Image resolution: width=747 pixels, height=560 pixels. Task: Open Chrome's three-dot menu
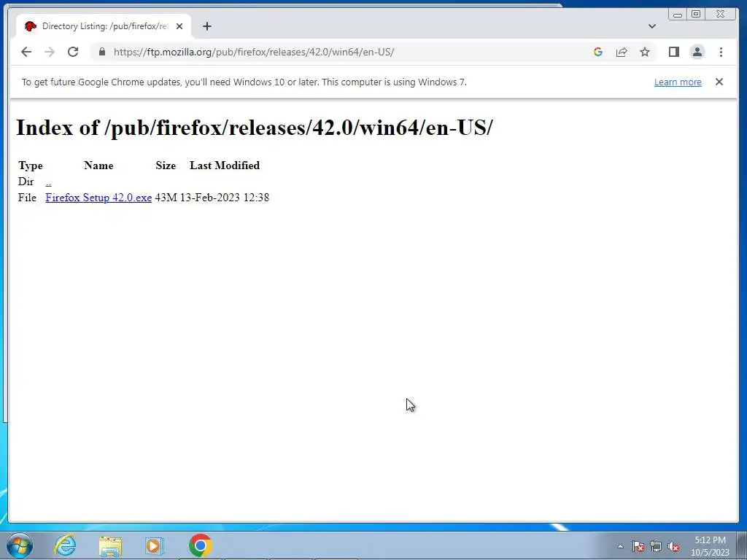(x=721, y=52)
